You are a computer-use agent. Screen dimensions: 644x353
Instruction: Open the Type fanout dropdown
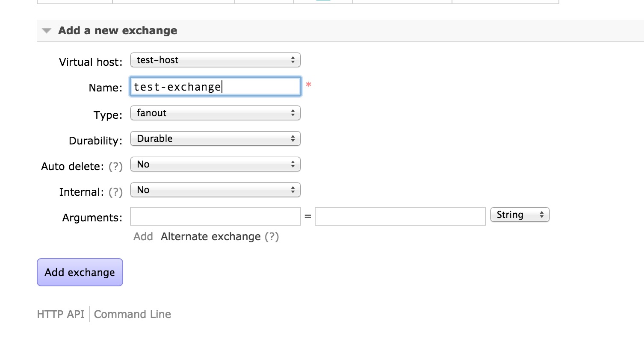(216, 113)
